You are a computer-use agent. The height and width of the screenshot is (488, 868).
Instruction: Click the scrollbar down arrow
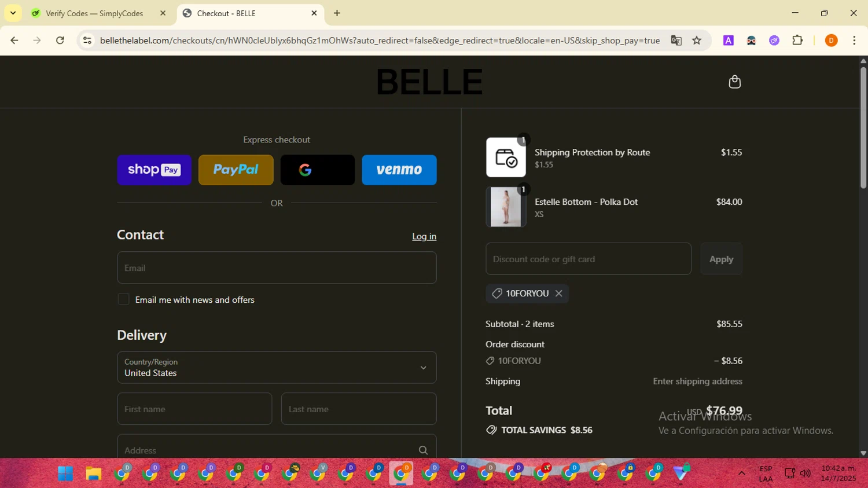point(863,453)
